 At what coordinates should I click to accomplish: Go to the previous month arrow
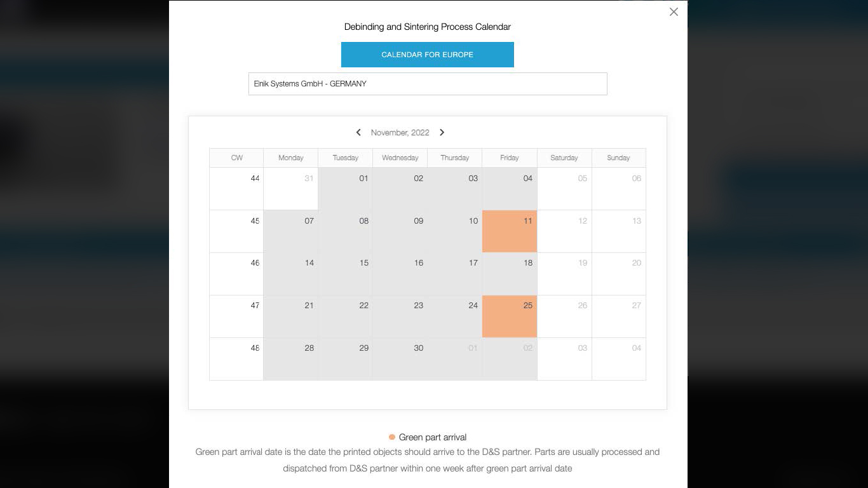pyautogui.click(x=358, y=132)
